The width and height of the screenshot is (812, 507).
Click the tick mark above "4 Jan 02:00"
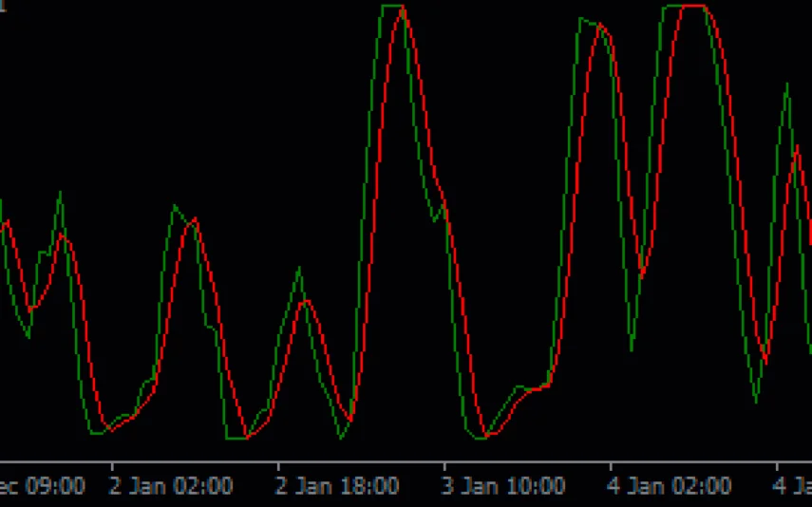tap(611, 467)
